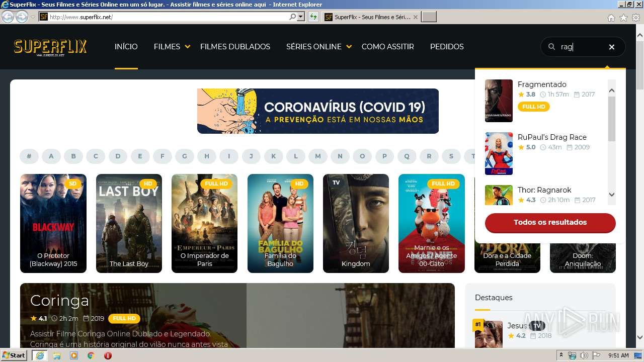Screen dimensions: 644x362
Task: Open O Protetor (Blackway) 2015 poster
Action: pos(53,223)
